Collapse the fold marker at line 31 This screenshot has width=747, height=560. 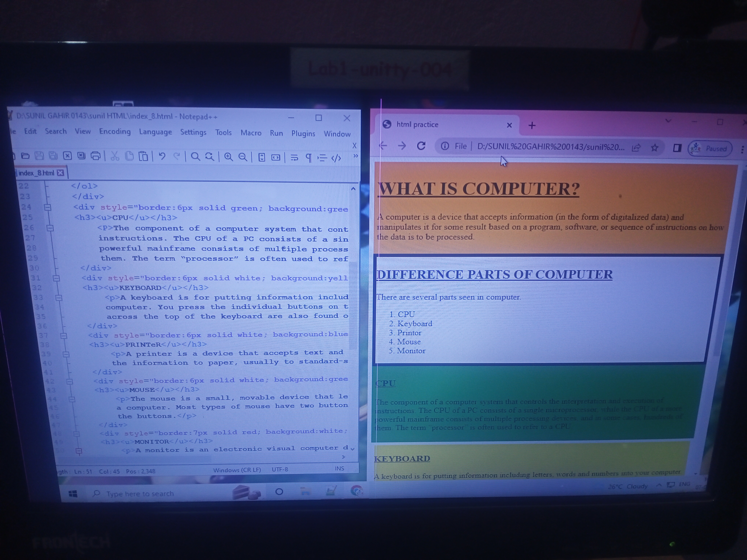coord(56,278)
